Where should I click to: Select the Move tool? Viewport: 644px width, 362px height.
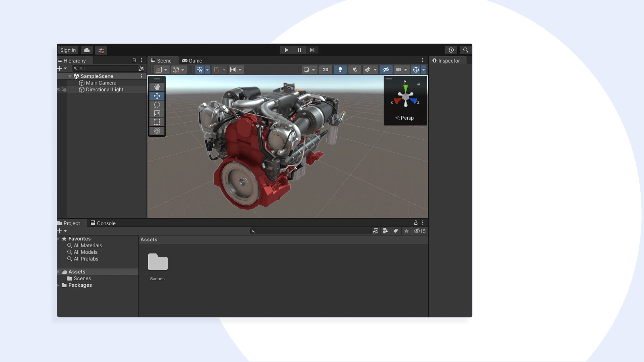tap(157, 96)
